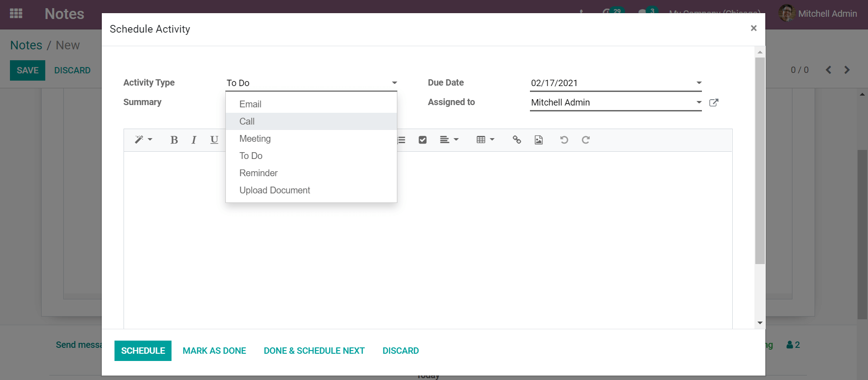This screenshot has height=380, width=868.
Task: Open the conversations icon with badge 3
Action: pyautogui.click(x=647, y=11)
